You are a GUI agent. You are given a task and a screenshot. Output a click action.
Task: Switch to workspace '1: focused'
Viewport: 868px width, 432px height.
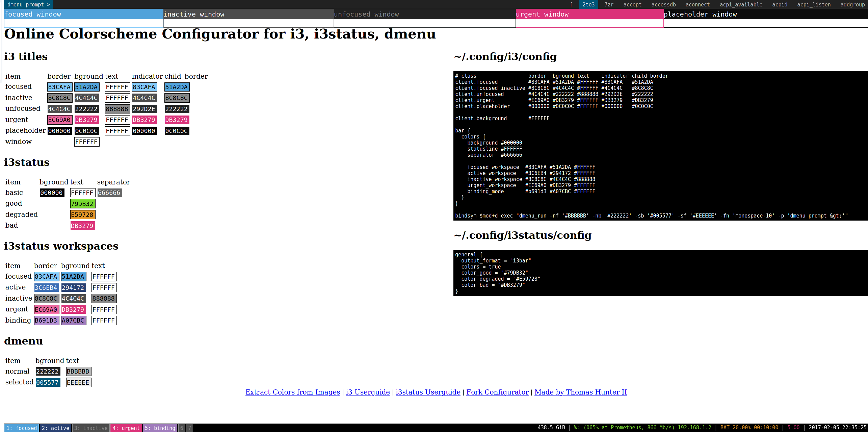[22, 428]
